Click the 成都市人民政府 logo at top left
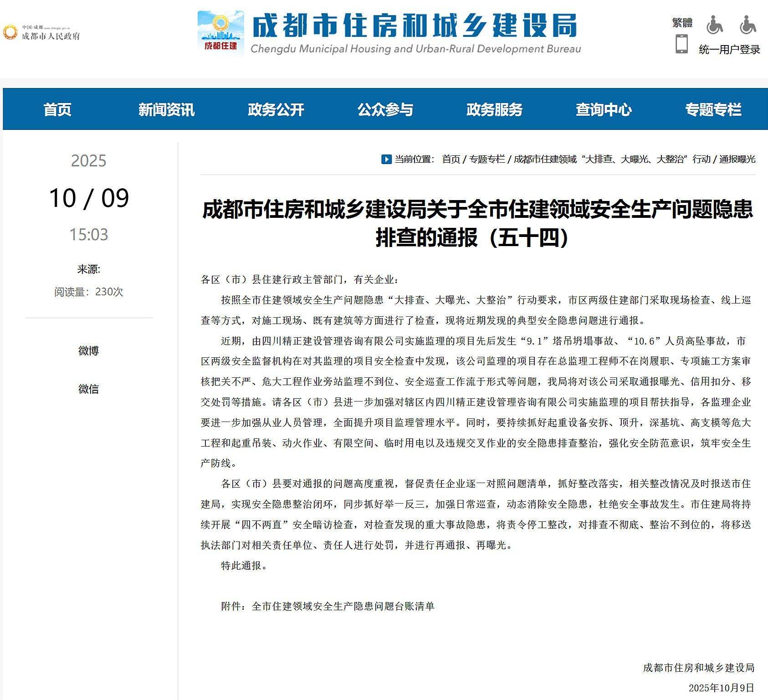Viewport: 768px width, 700px height. (41, 33)
